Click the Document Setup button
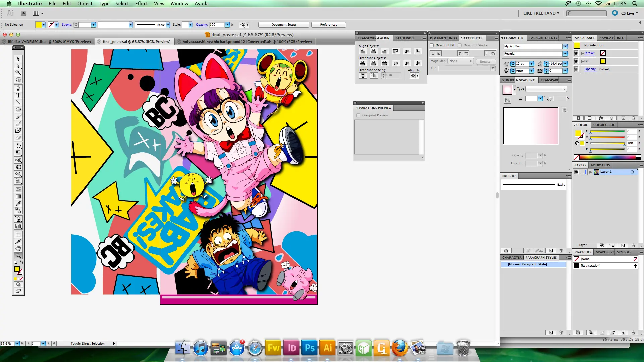Screen dimensions: 644x362 (x=284, y=25)
